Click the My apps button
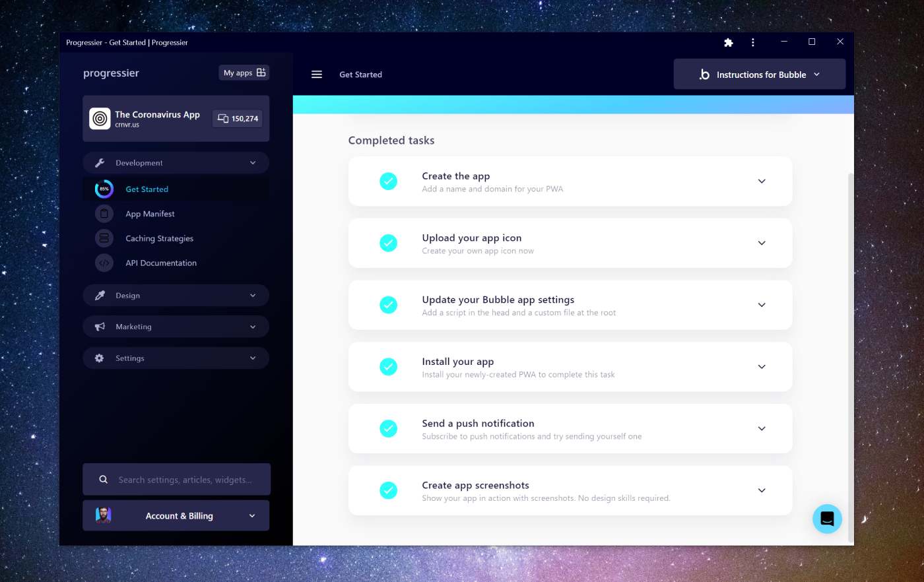Screen dimensions: 924x582 pos(244,73)
